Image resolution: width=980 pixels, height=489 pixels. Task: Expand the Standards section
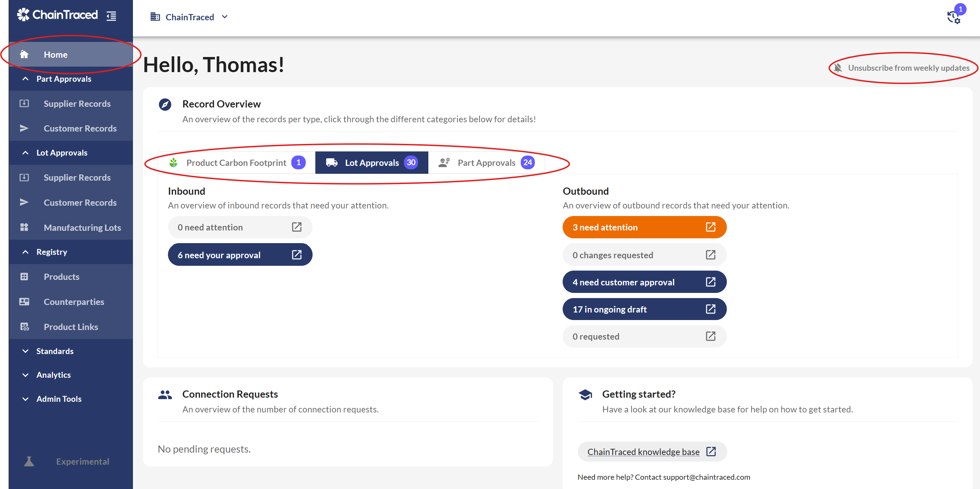tap(25, 351)
